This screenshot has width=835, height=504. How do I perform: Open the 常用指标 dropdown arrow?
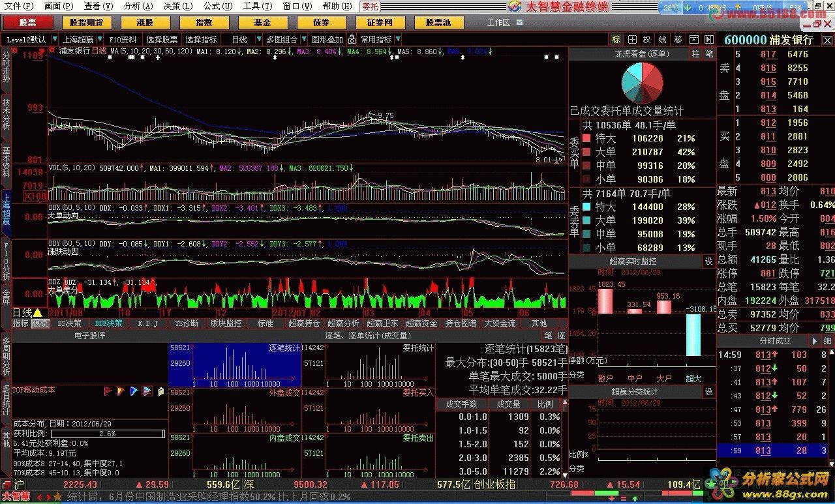coord(399,40)
